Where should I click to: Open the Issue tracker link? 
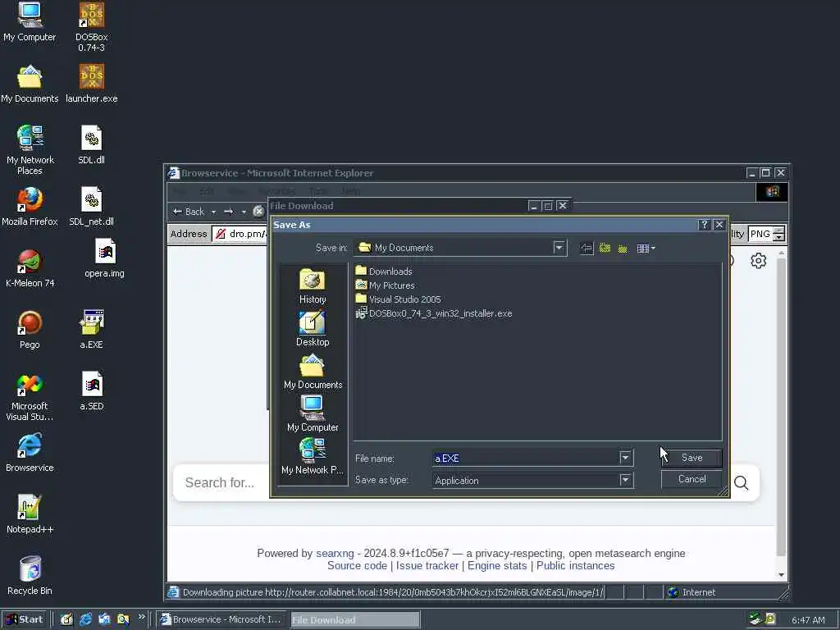point(427,566)
